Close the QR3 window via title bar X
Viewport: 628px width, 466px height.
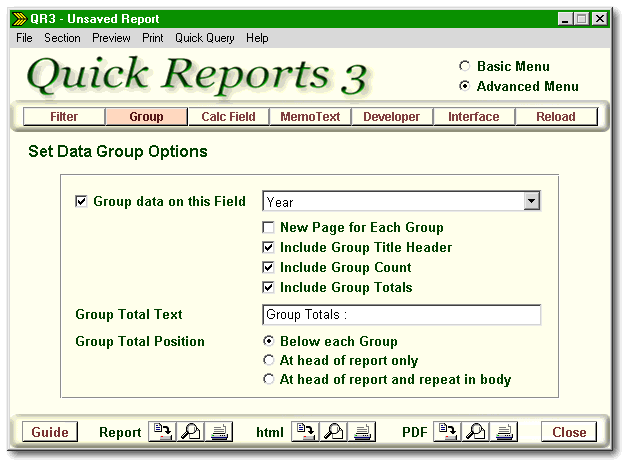[600, 19]
